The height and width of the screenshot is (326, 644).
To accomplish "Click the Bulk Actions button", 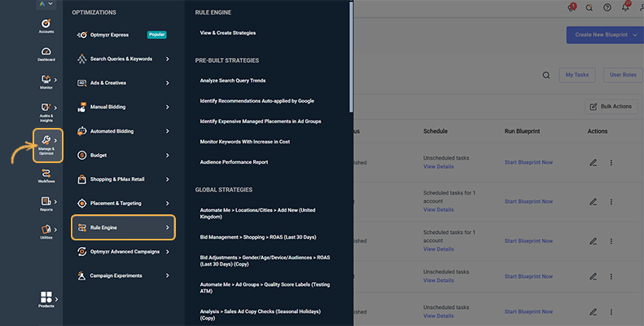I will coord(611,107).
